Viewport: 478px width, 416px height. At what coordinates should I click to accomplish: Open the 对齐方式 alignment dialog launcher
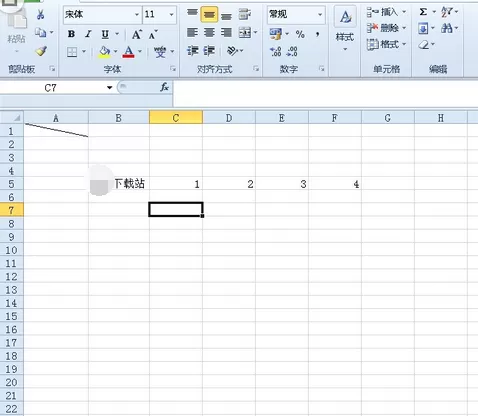pos(256,69)
